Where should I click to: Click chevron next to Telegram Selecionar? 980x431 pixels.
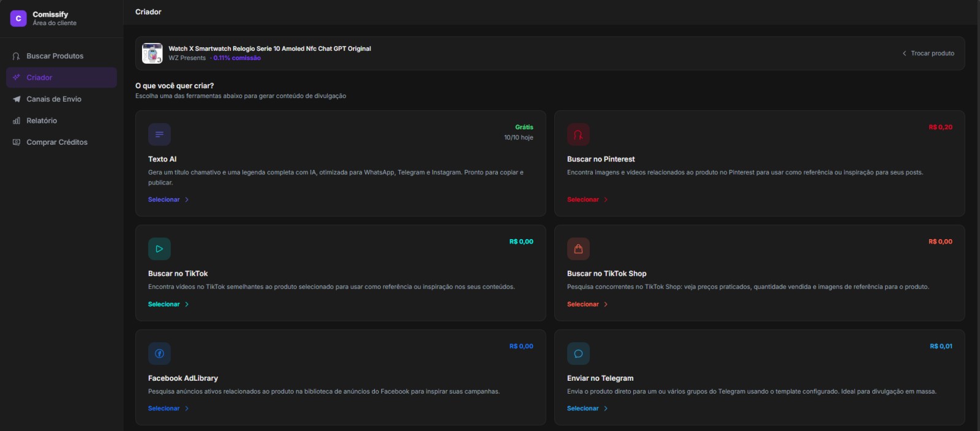606,408
